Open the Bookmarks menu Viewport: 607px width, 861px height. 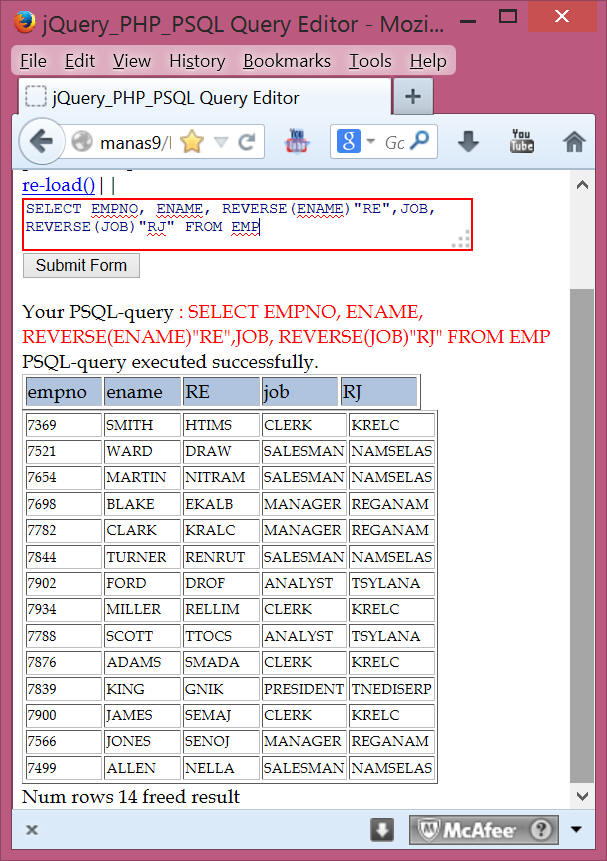point(287,61)
